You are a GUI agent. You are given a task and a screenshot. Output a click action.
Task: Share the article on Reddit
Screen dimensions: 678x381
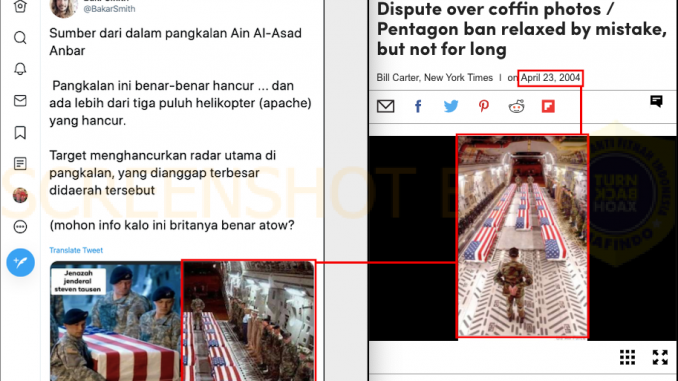pyautogui.click(x=516, y=106)
